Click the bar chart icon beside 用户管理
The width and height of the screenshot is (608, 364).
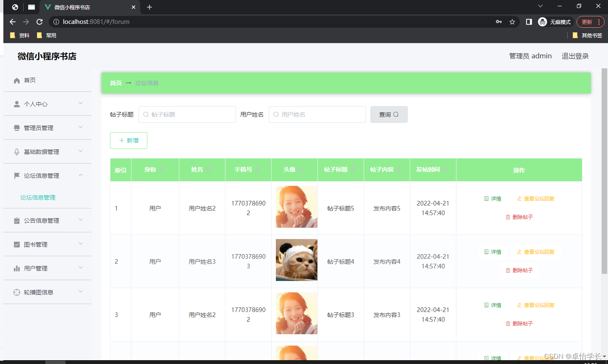[17, 268]
